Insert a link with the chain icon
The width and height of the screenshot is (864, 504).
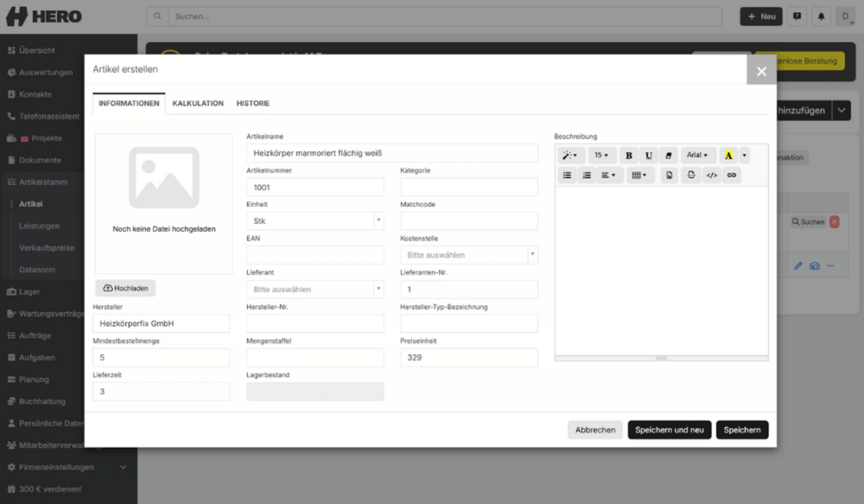coord(732,175)
